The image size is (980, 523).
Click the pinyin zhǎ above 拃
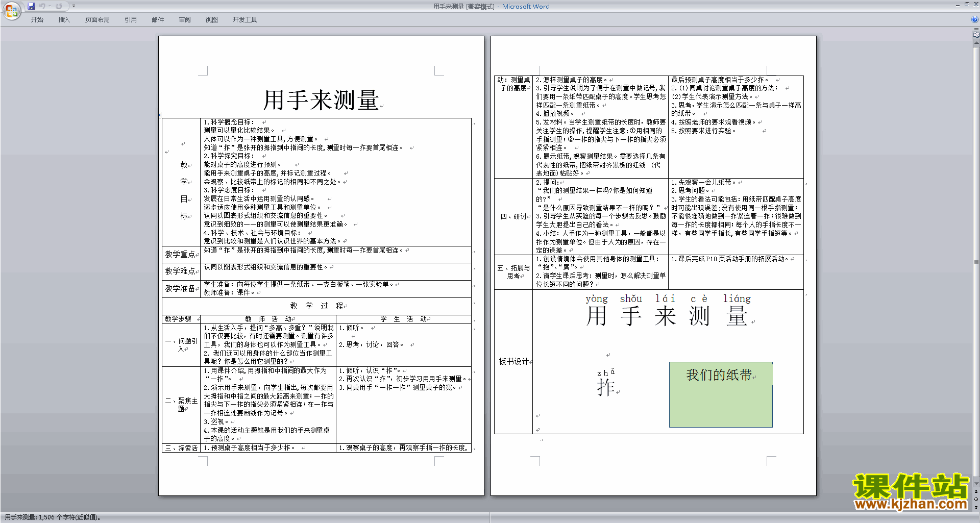pos(606,372)
